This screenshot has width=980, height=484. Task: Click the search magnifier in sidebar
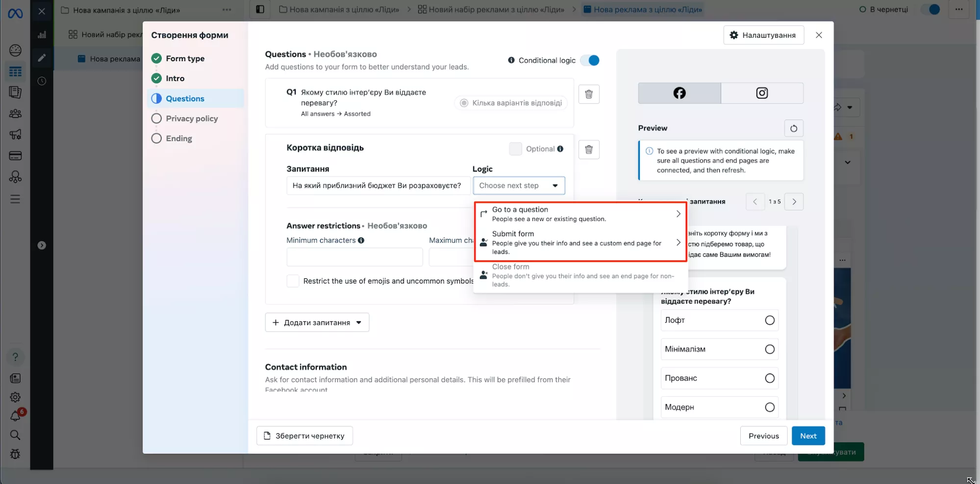pyautogui.click(x=15, y=435)
